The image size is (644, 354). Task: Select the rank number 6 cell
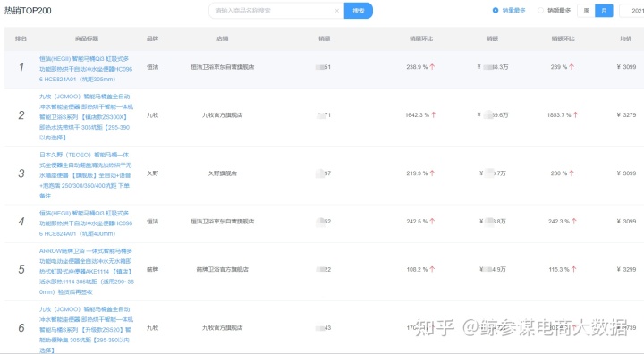[x=21, y=328]
